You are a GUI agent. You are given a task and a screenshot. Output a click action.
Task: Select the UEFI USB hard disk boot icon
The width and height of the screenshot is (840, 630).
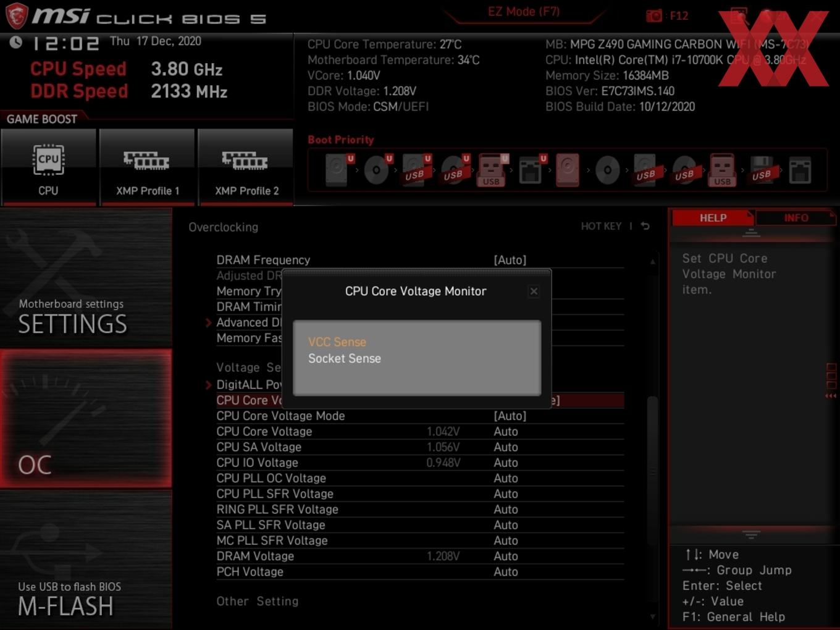(415, 170)
